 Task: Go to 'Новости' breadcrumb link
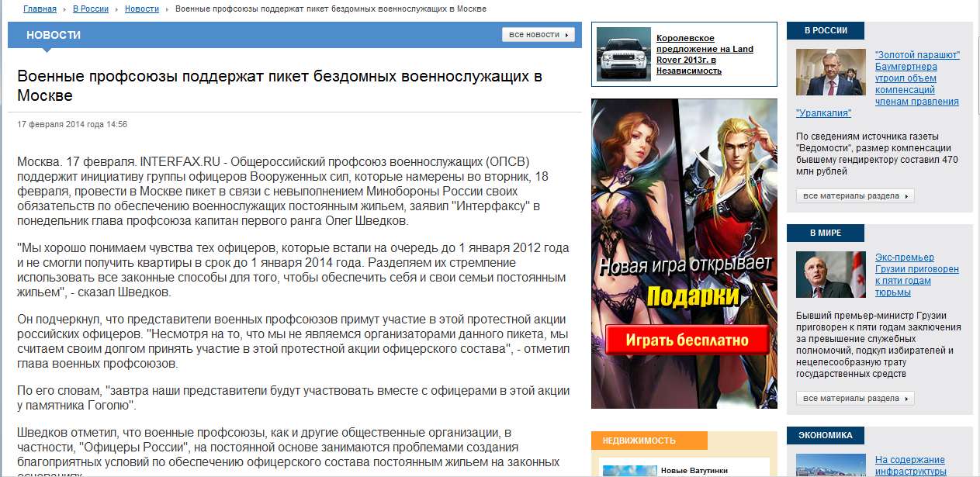pyautogui.click(x=141, y=9)
